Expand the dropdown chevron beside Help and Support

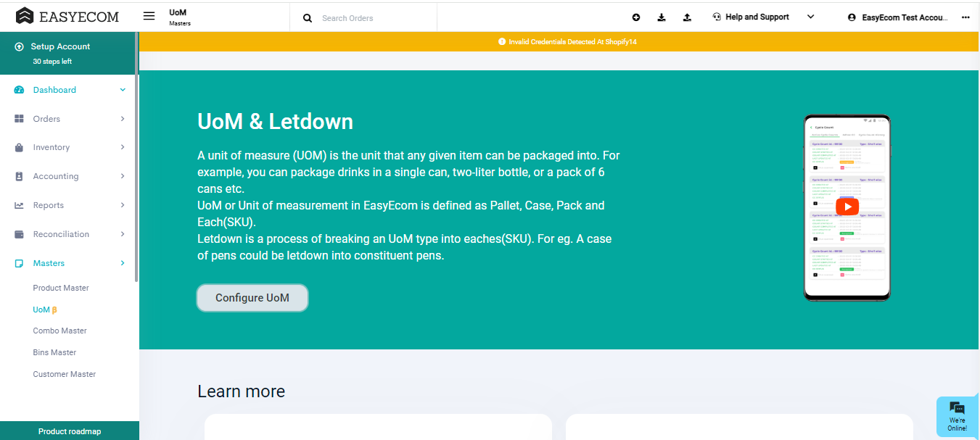point(811,17)
